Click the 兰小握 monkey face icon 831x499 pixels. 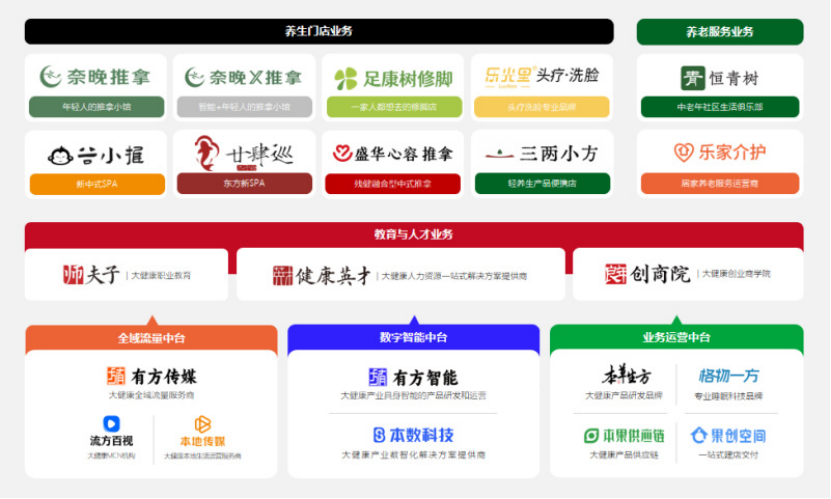[60, 155]
